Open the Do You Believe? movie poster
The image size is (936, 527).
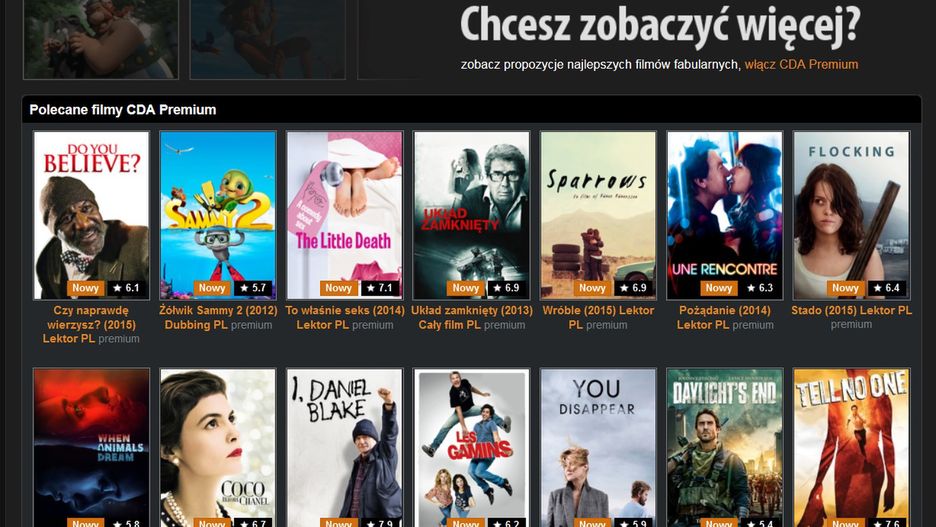point(91,215)
